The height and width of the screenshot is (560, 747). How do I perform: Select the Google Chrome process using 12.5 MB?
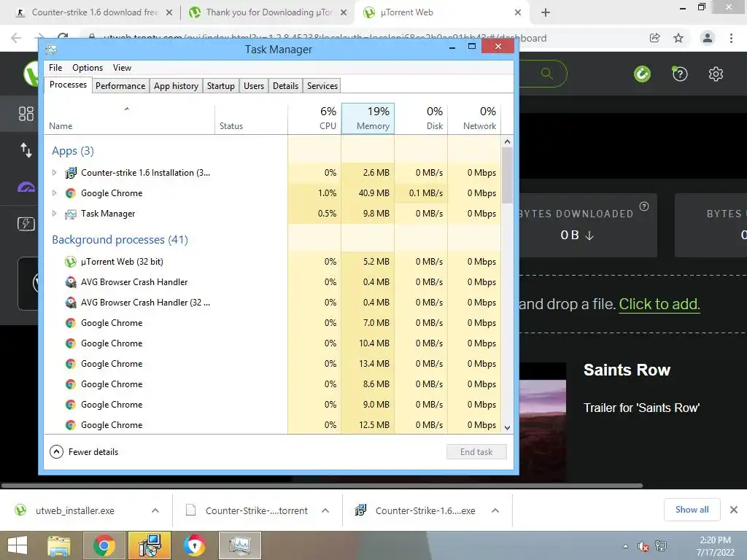pos(273,425)
